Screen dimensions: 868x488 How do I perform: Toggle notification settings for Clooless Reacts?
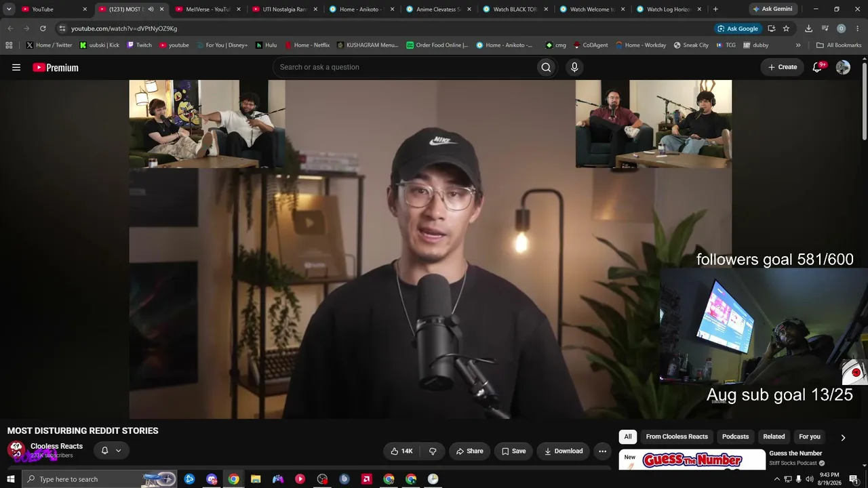click(x=111, y=451)
